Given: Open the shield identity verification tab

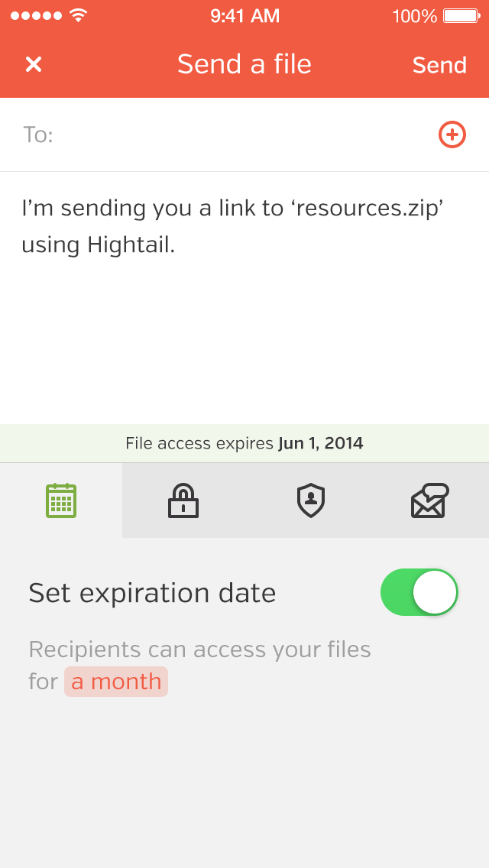Looking at the screenshot, I should pyautogui.click(x=311, y=500).
